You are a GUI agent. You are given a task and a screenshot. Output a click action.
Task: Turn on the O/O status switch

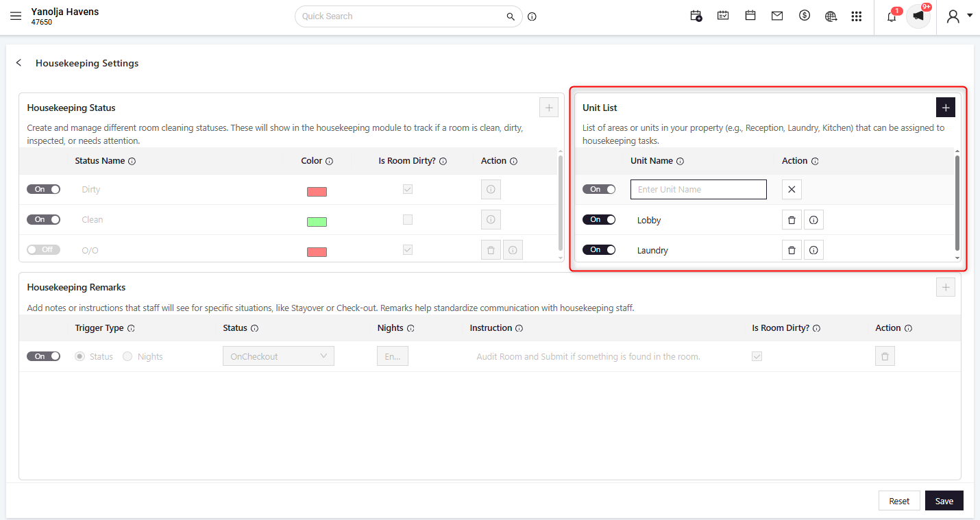[x=44, y=249]
